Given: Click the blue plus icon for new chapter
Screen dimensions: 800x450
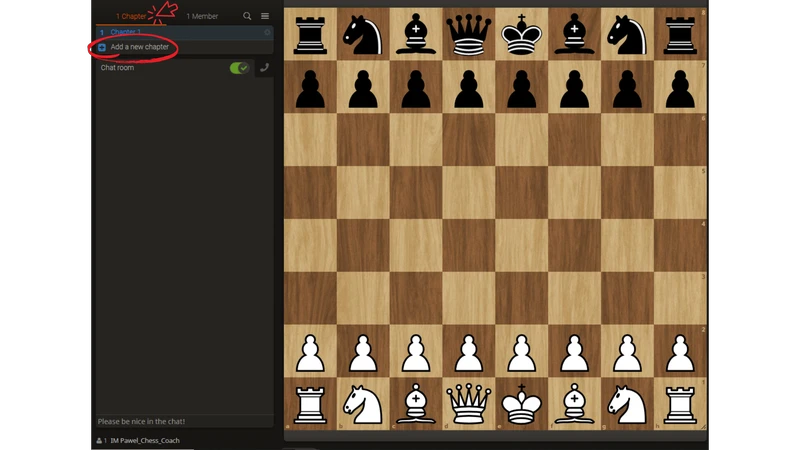Looking at the screenshot, I should (102, 47).
